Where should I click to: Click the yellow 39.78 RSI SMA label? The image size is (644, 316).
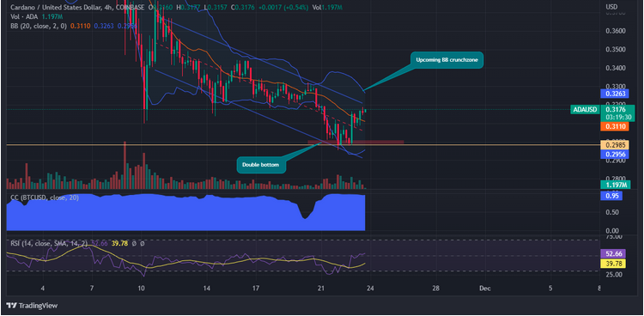(612, 263)
